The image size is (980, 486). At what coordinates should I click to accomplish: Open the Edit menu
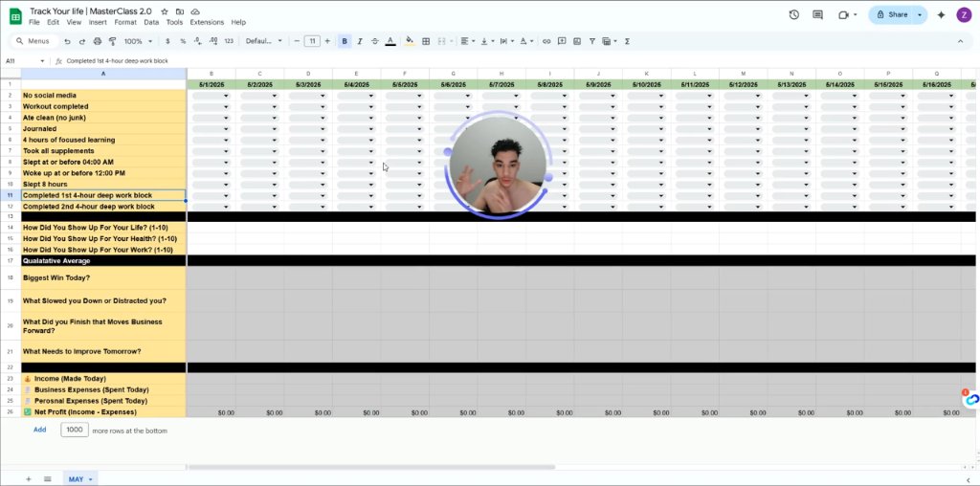coord(54,22)
